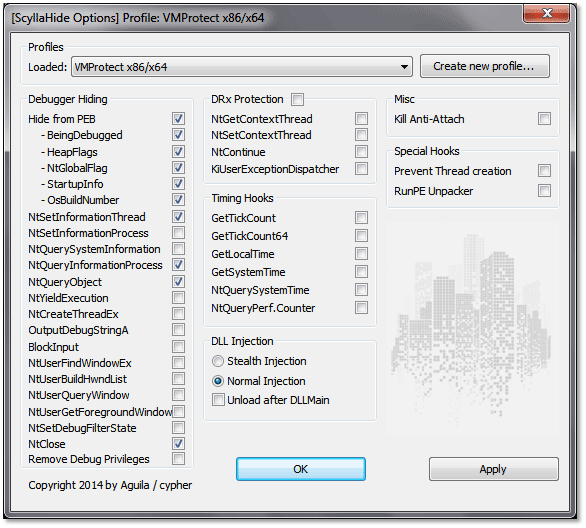This screenshot has width=586, height=528.
Task: Enable OutputDebugStringA checkbox
Action: point(178,330)
